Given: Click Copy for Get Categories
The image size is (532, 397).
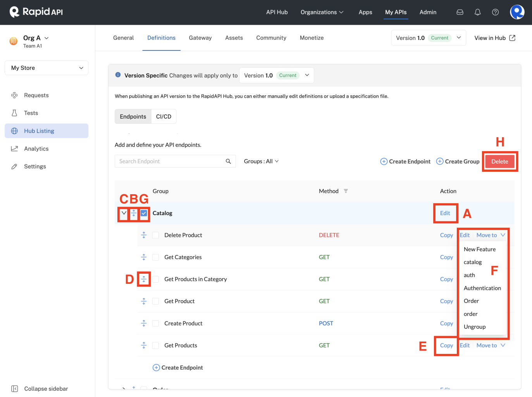Looking at the screenshot, I should click(446, 257).
